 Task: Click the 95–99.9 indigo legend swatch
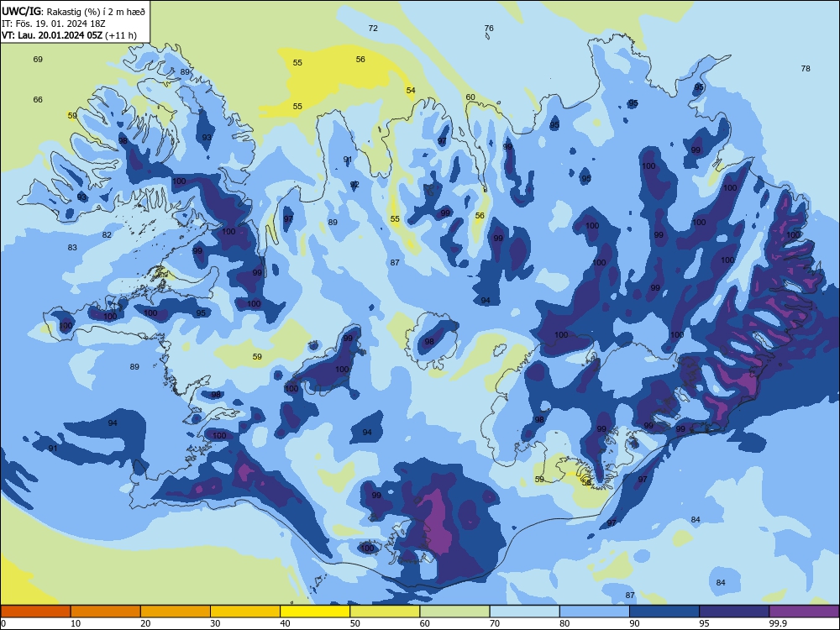click(734, 612)
